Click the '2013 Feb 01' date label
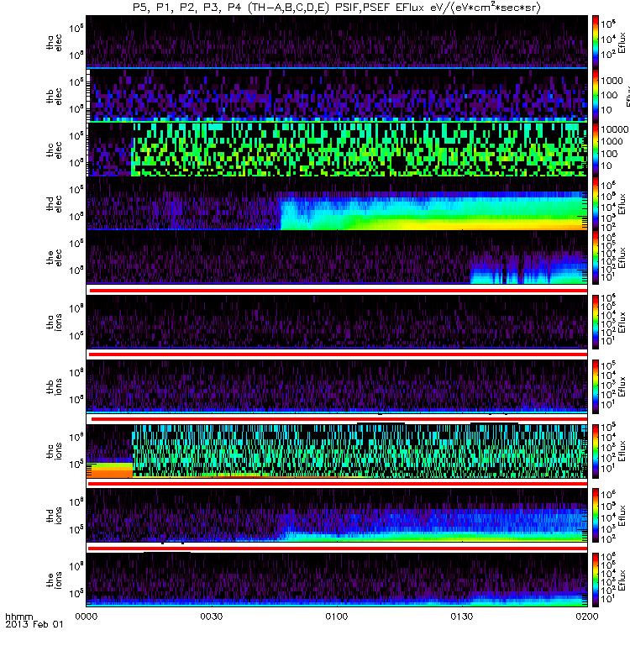The image size is (630, 672). click(x=34, y=624)
